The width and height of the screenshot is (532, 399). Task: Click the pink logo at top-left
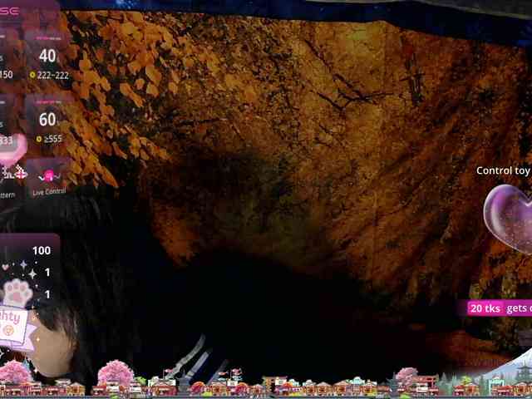[x=10, y=10]
